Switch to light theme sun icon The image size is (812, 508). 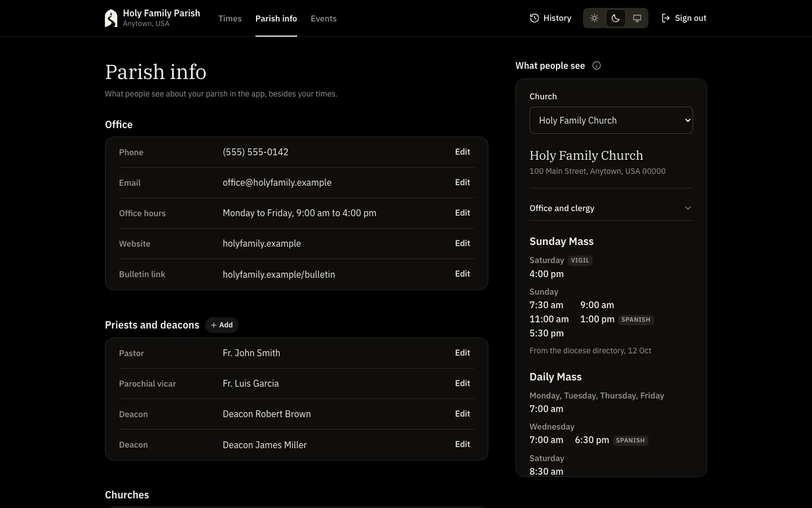click(594, 18)
